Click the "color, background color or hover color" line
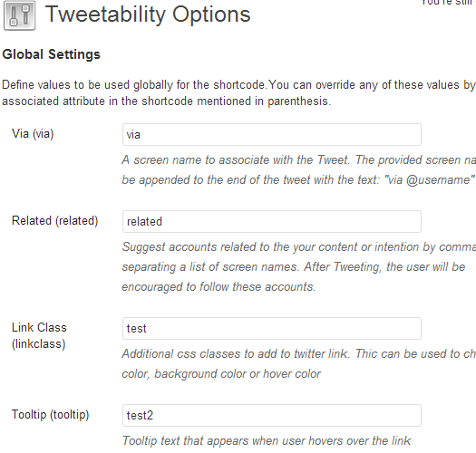476x453 pixels. 221,374
